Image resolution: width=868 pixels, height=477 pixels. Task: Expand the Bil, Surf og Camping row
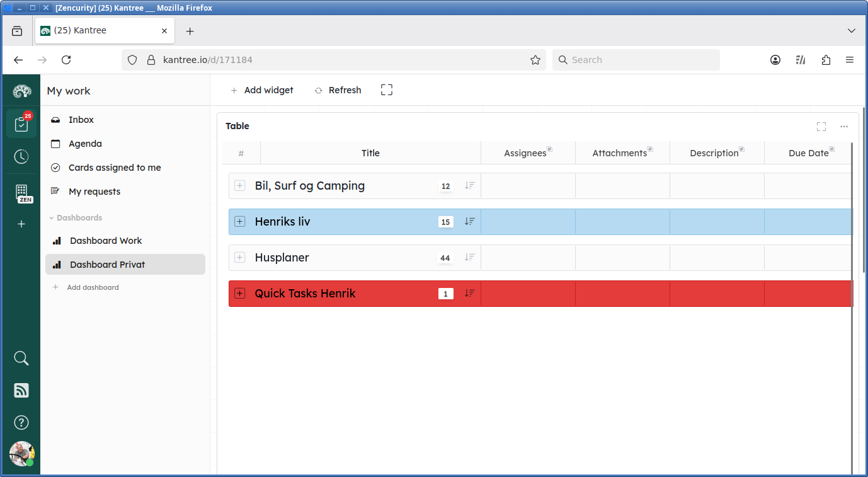239,185
